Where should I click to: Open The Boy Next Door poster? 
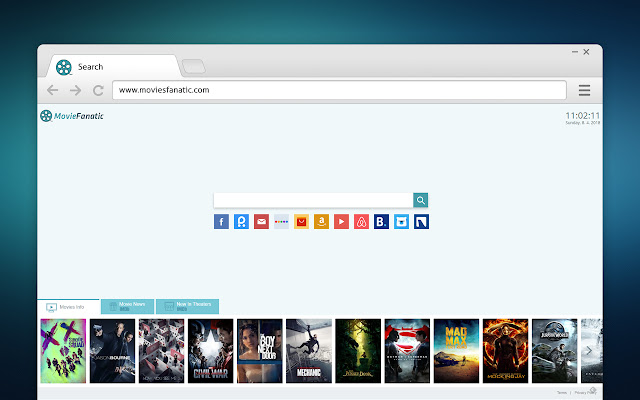click(260, 351)
